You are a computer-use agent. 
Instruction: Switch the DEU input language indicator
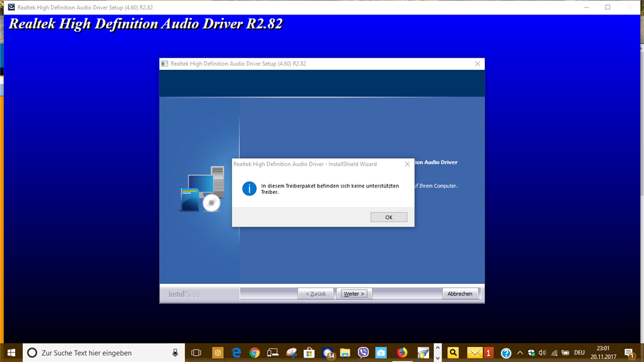point(579,353)
